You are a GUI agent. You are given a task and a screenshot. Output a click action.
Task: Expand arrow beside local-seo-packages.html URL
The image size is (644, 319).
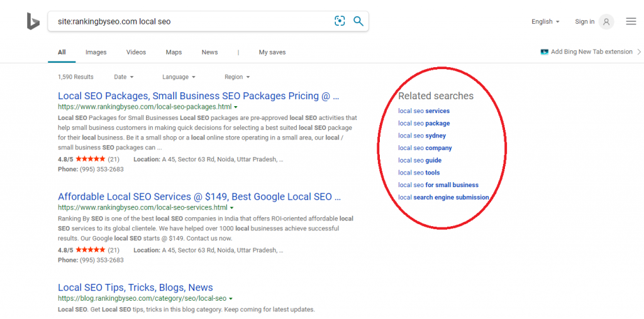(235, 107)
